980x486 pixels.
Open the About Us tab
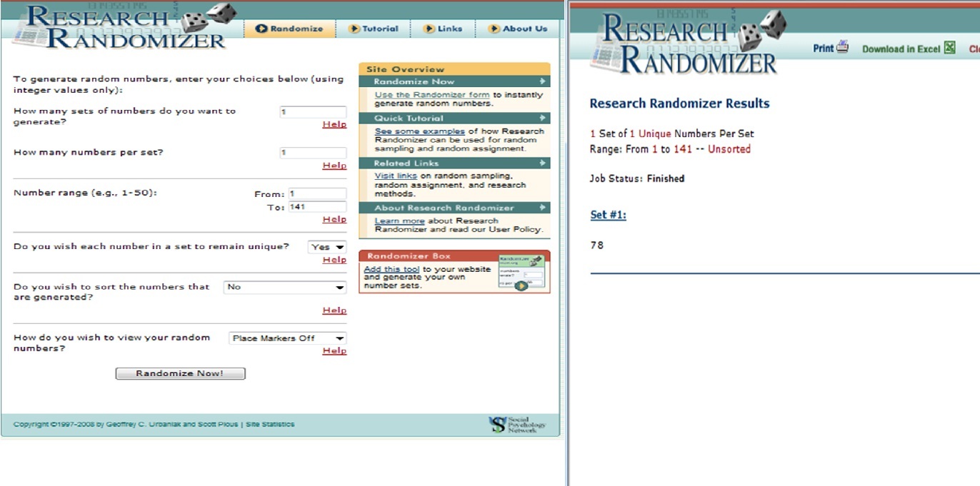(x=518, y=29)
